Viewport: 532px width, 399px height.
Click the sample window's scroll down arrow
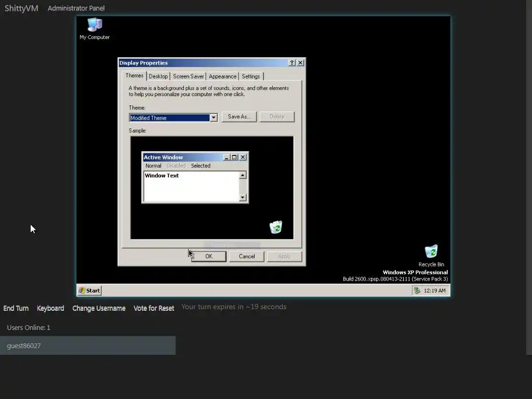click(243, 197)
